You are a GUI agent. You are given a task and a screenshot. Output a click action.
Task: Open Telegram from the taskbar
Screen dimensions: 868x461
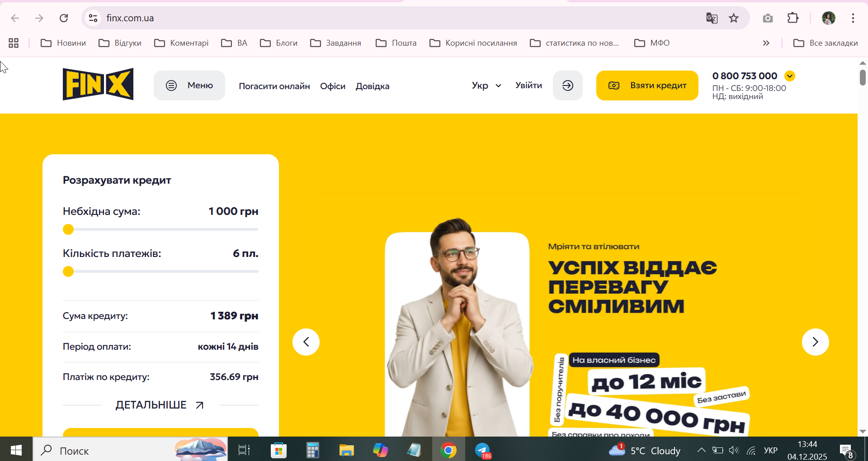pos(483,450)
